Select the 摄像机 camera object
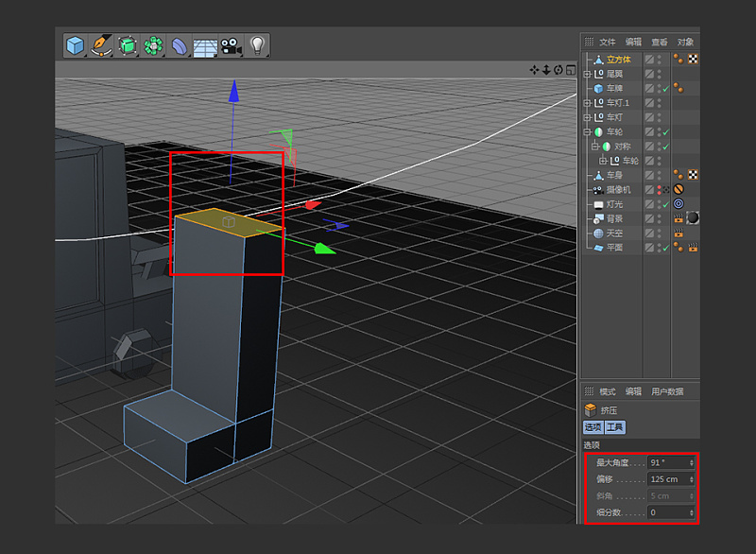756x554 pixels. click(x=619, y=189)
